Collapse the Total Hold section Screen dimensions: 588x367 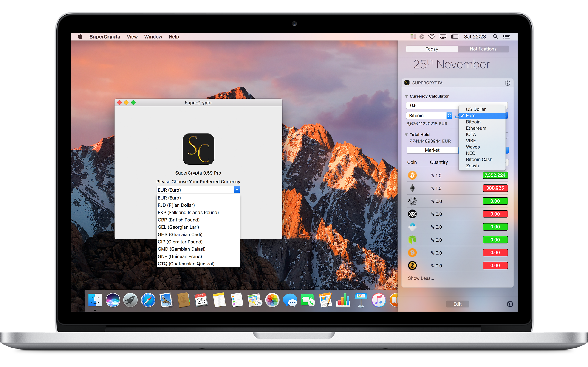point(406,135)
